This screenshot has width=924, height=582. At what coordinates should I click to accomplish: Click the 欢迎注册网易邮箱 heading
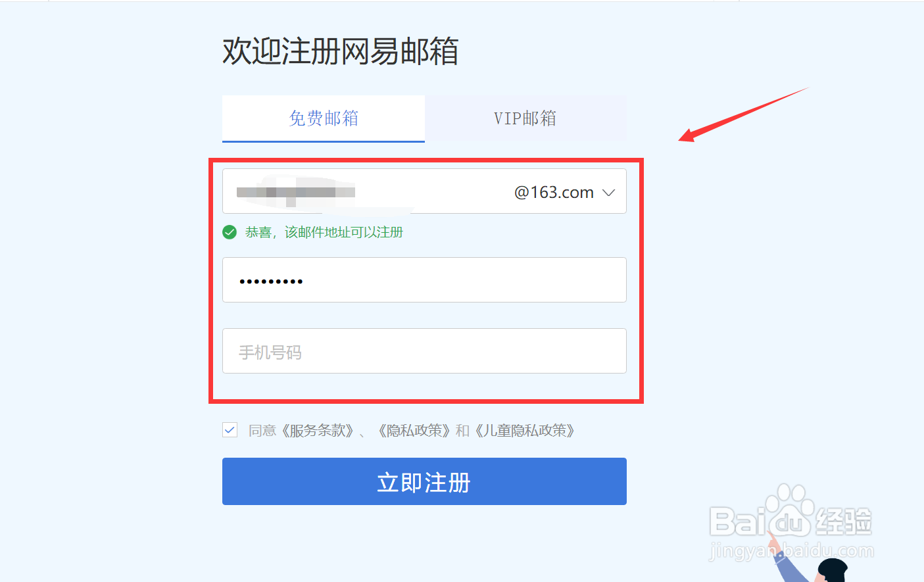point(340,51)
